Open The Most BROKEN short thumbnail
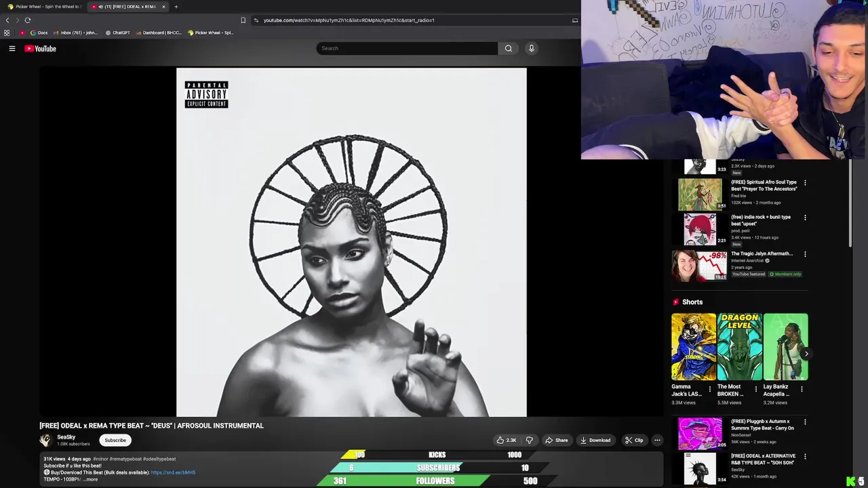Image resolution: width=868 pixels, height=488 pixels. [x=740, y=346]
